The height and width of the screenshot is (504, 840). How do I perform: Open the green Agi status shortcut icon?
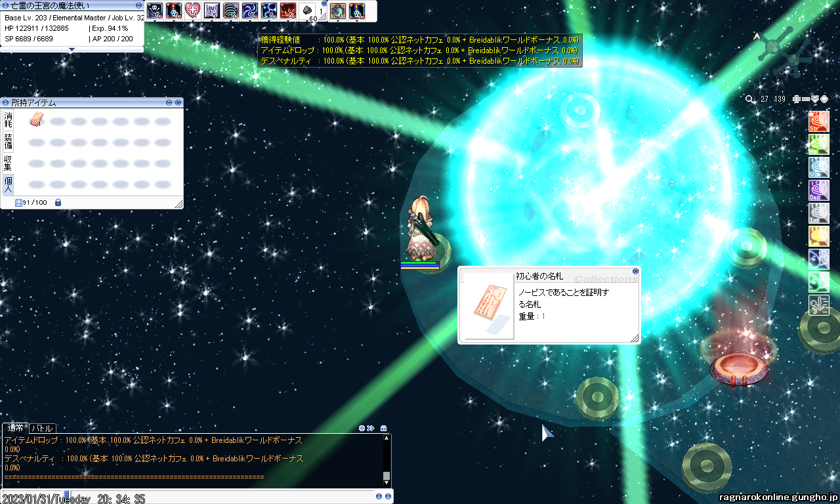(x=819, y=144)
